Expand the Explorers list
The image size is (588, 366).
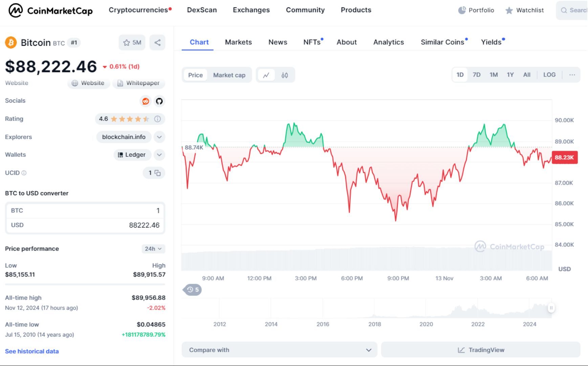tap(159, 137)
